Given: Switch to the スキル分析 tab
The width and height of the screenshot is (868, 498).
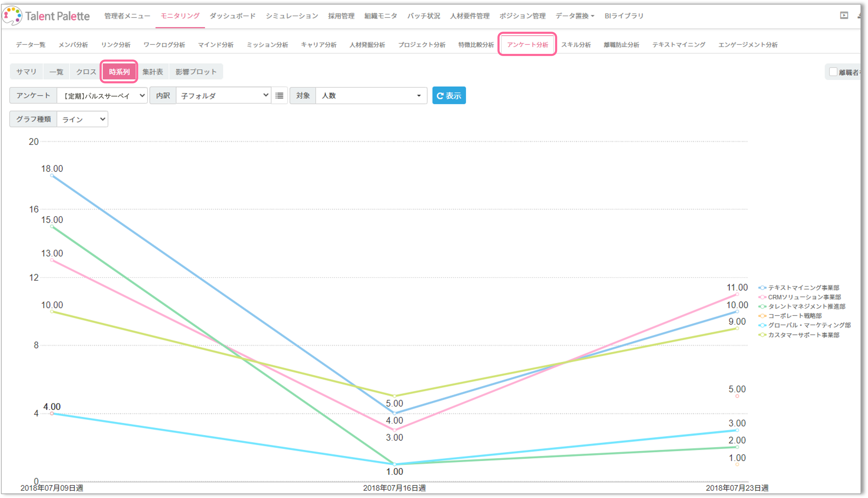Looking at the screenshot, I should pos(576,45).
